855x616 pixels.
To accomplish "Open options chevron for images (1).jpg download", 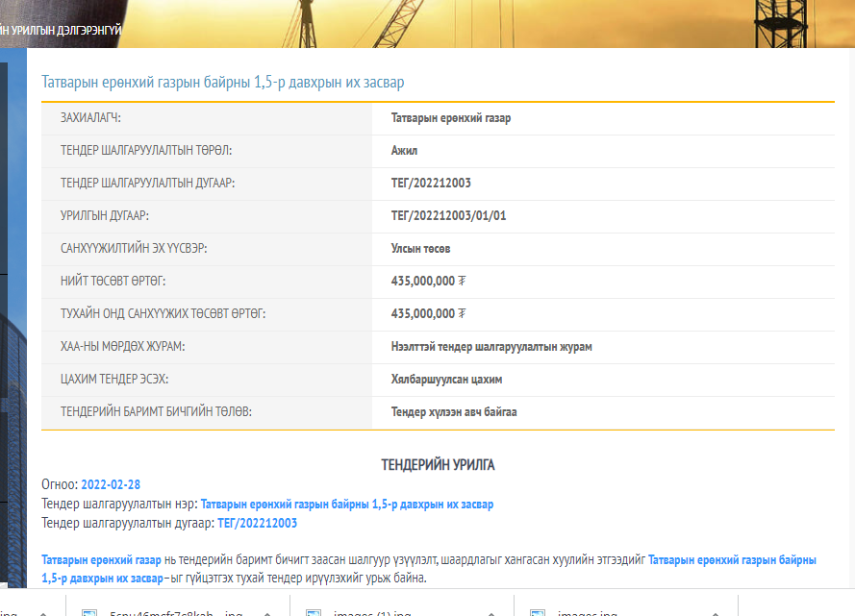I will pos(489,611).
